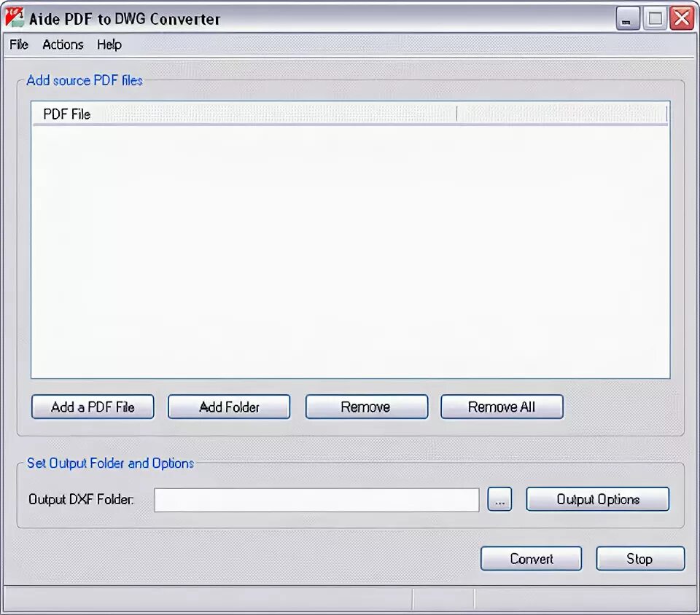Browse for output folder with ellipsis button
The image size is (700, 615).
(x=499, y=499)
